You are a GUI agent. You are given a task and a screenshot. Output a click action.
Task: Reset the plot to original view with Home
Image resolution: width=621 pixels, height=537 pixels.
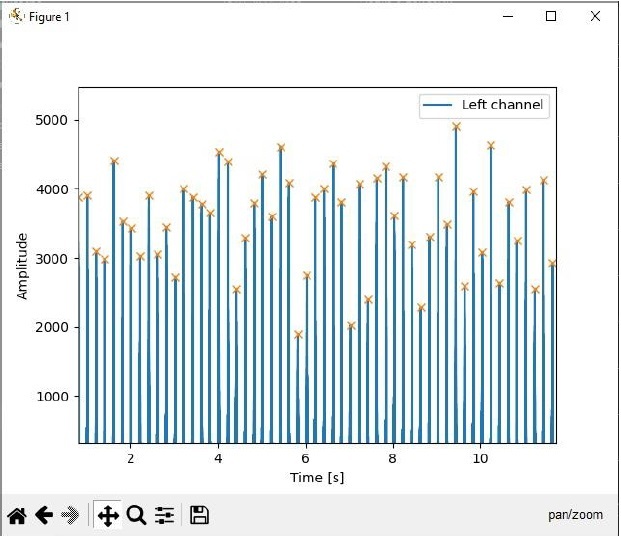[17, 516]
